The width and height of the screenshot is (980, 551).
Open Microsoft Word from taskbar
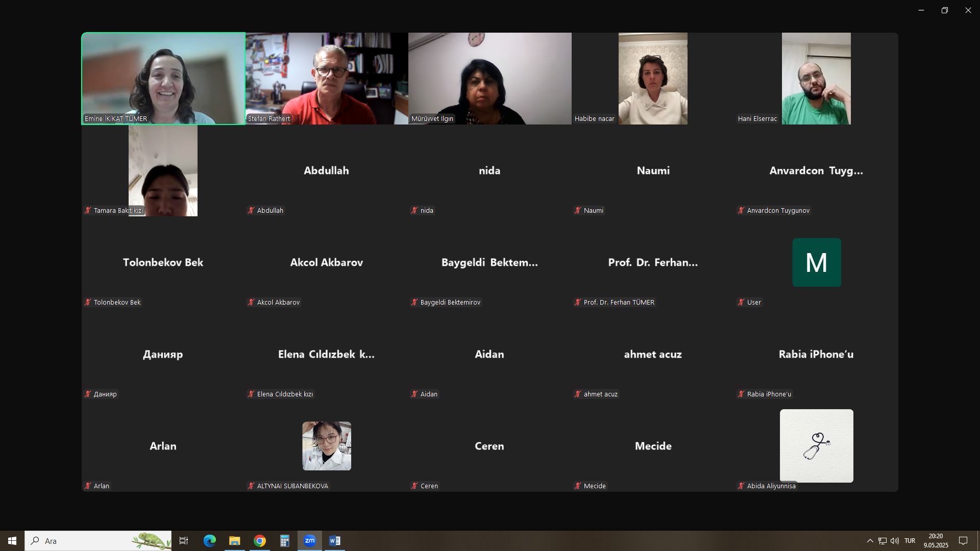tap(335, 541)
